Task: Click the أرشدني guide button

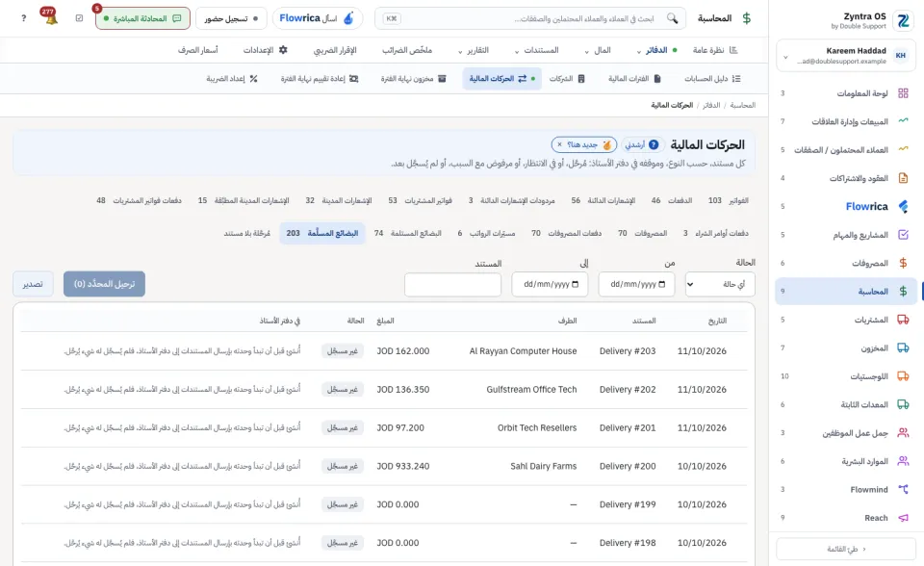Action: click(642, 144)
